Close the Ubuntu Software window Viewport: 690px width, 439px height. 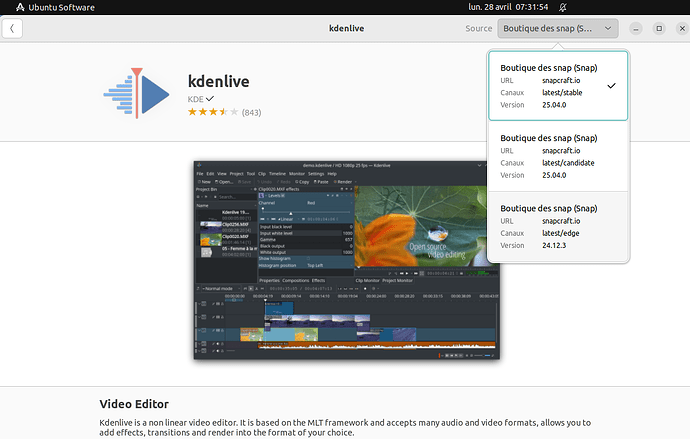pyautogui.click(x=682, y=29)
